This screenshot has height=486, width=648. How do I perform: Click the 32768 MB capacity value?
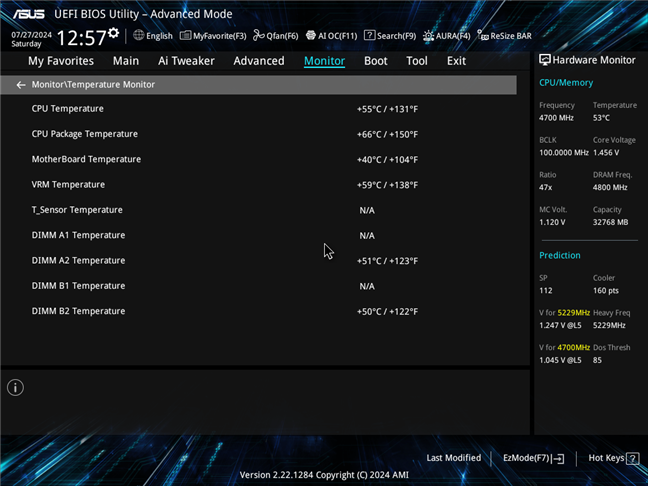610,222
